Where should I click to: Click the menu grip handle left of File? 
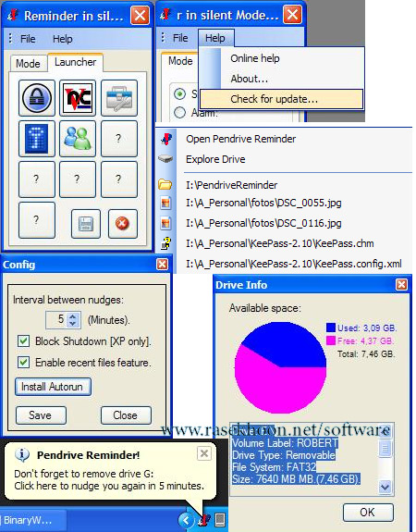[10, 38]
